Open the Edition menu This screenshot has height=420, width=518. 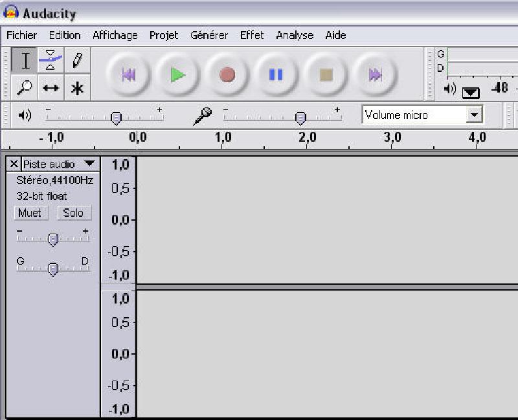click(65, 35)
